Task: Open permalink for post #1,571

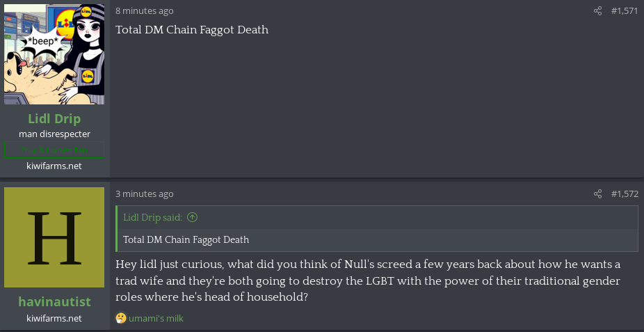Action: pyautogui.click(x=625, y=10)
